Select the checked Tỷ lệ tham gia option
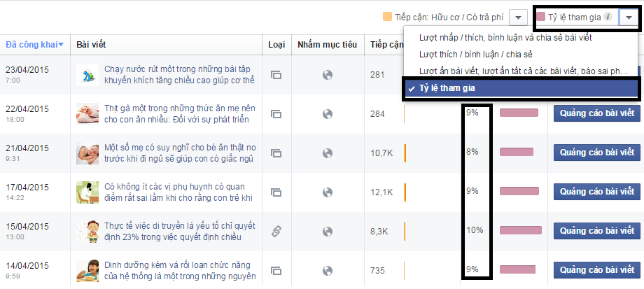Viewport: 644px width, 289px height. pos(521,88)
